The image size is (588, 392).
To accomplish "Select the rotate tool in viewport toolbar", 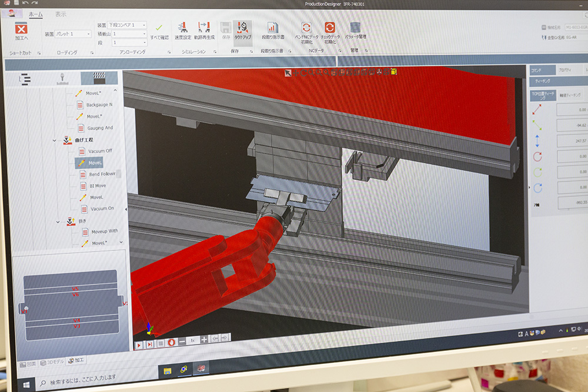I will 303,73.
